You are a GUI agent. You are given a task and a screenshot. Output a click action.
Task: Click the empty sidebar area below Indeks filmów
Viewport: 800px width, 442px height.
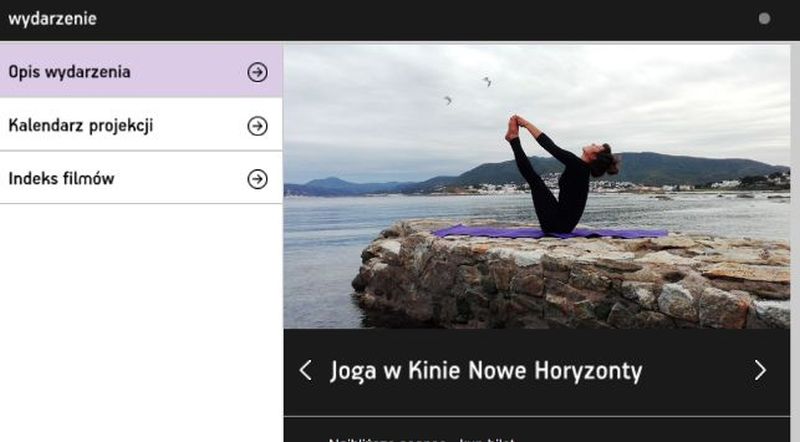140,320
